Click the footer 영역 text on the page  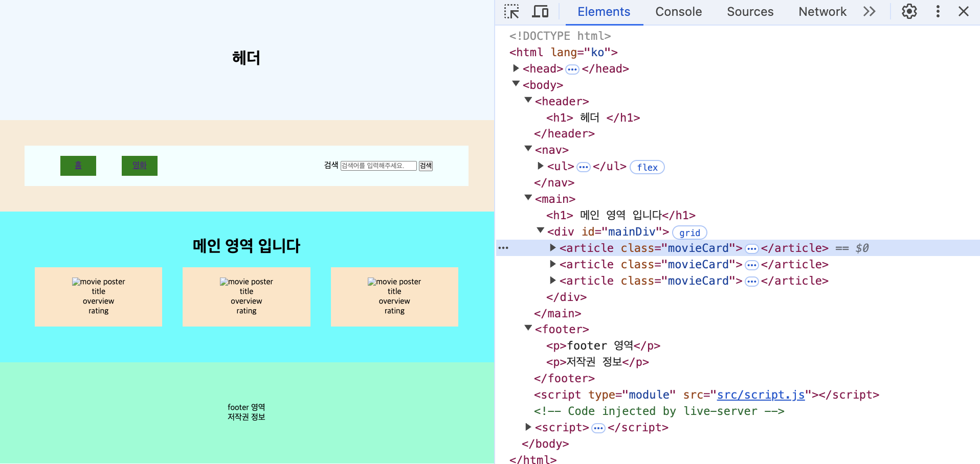point(247,407)
